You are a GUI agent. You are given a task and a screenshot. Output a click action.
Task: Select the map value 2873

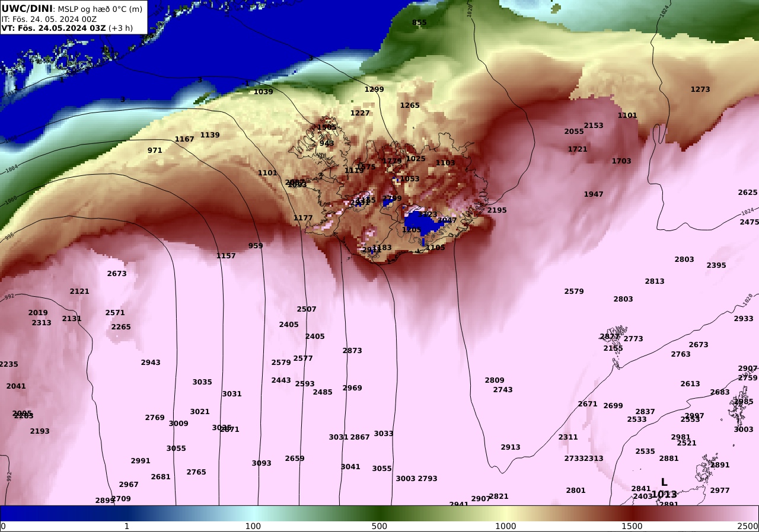click(352, 351)
